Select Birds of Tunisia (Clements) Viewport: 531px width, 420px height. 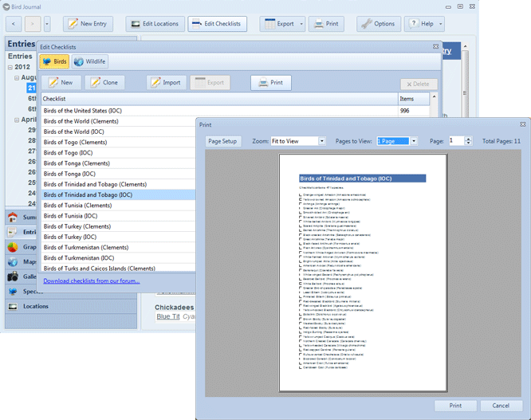119,205
